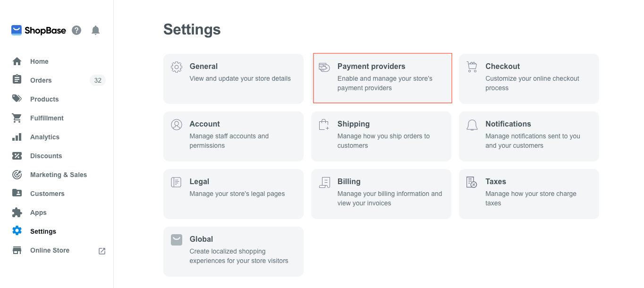This screenshot has height=288, width=644.
Task: Open Marketing & Sales menu item
Action: (x=59, y=175)
